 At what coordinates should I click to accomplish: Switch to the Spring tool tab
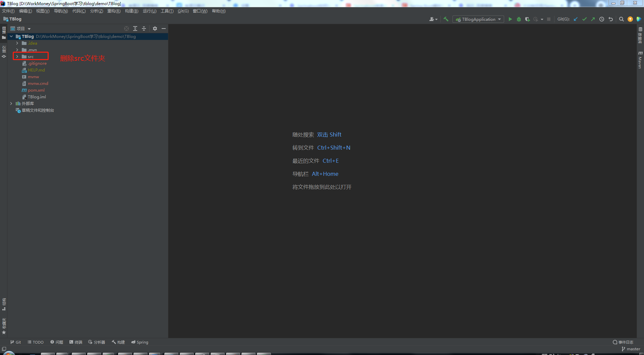(140, 342)
